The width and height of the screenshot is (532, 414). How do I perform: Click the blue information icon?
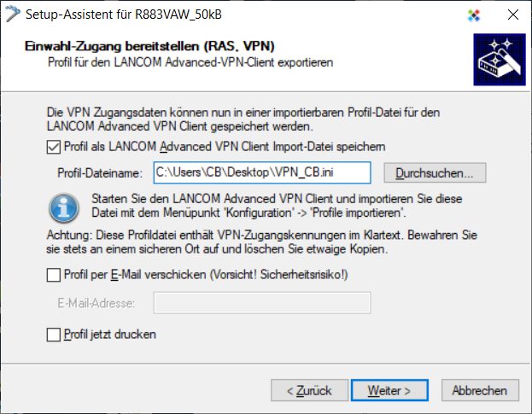click(64, 207)
